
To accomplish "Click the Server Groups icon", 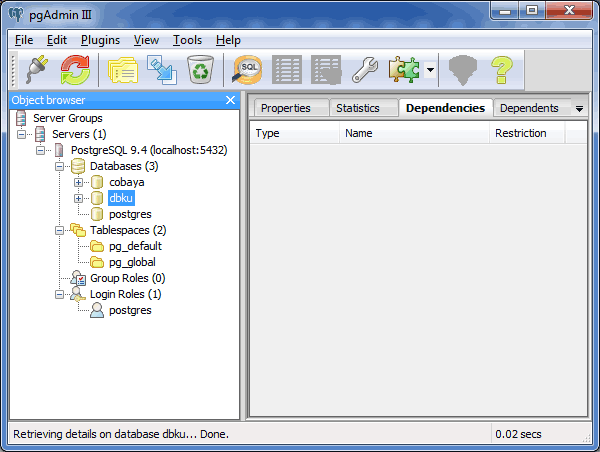I will click(21, 118).
